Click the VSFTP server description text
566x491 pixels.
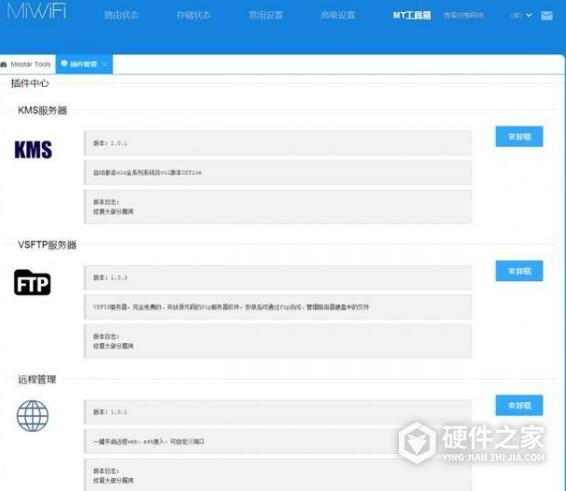(x=231, y=307)
